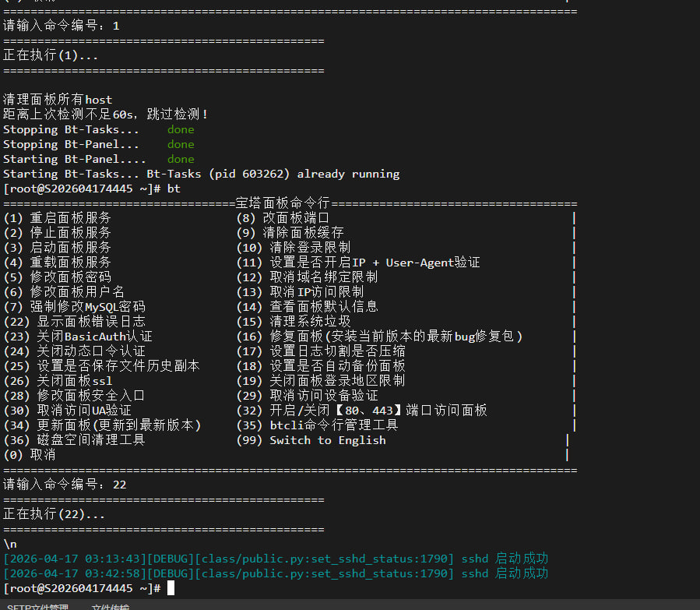Viewport: 700px width, 610px height.
Task: Click menu entry (12) 取消域名绑定限制
Action: [x=307, y=277]
